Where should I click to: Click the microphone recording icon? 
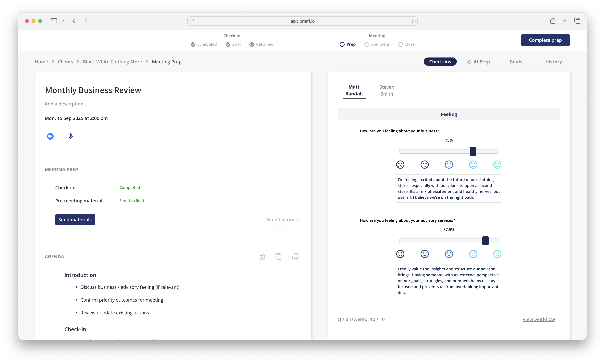pos(70,136)
